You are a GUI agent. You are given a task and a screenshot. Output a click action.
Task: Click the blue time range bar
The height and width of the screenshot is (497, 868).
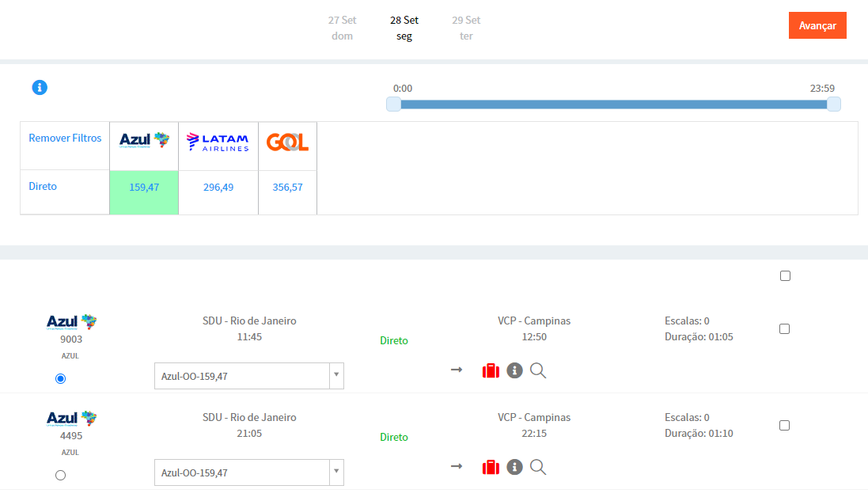click(x=613, y=104)
